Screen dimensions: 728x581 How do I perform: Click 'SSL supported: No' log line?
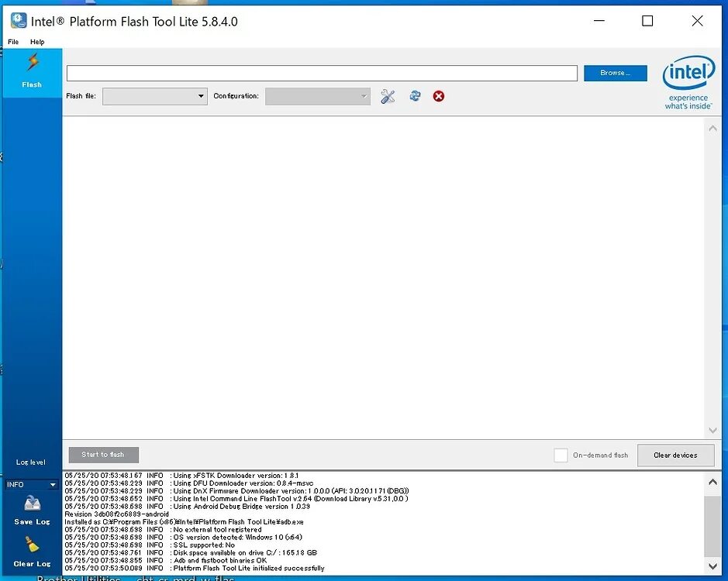coord(150,545)
